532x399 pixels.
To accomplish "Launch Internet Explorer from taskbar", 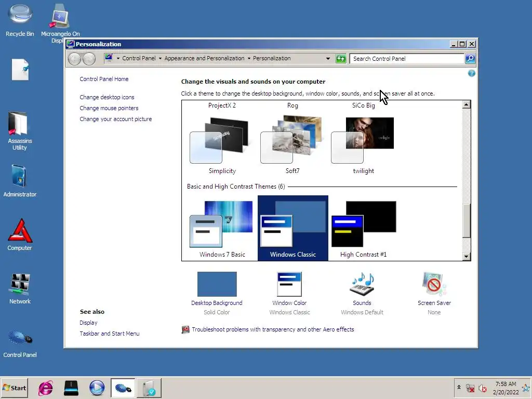I will (x=46, y=388).
